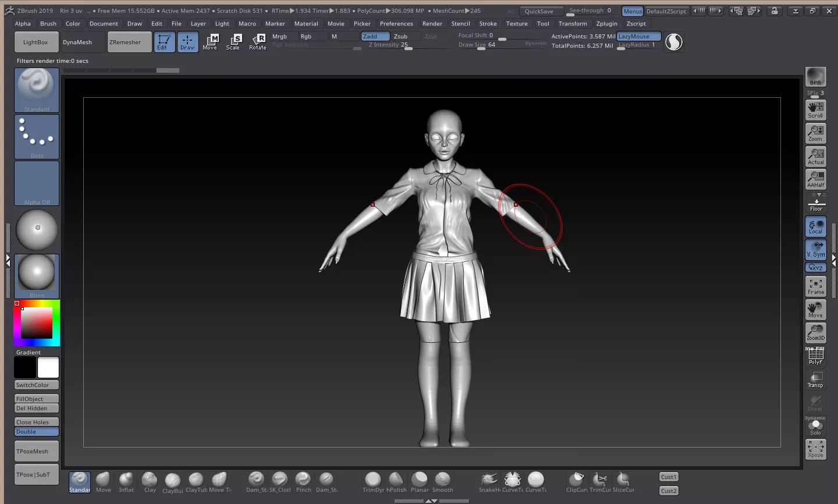The height and width of the screenshot is (504, 838).
Task: Toggle Zadd sculpting mode
Action: (375, 36)
